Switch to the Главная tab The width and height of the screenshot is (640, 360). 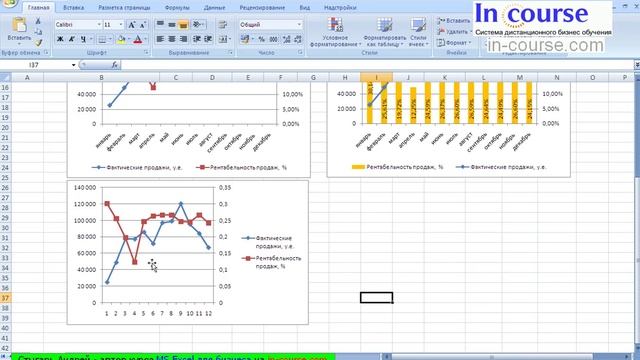click(39, 7)
